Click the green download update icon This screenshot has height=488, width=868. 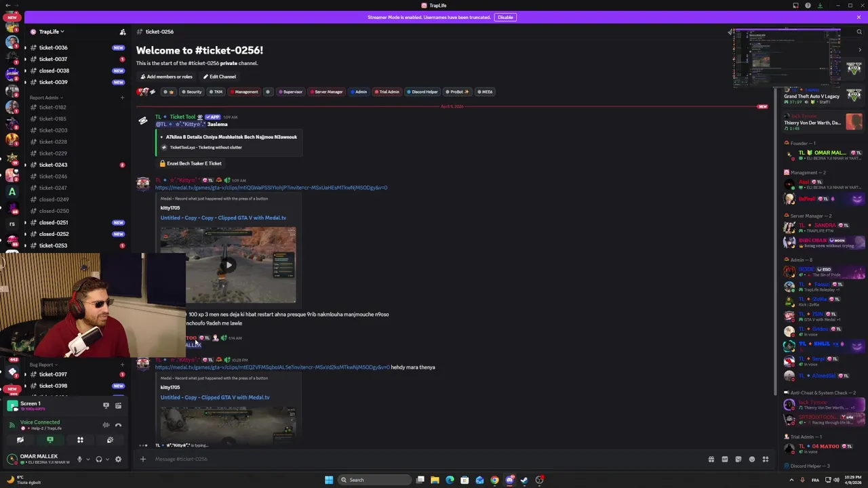tap(820, 5)
